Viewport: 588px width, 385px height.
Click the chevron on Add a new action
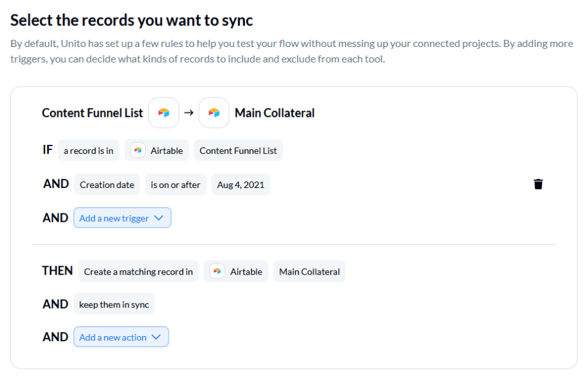point(156,337)
